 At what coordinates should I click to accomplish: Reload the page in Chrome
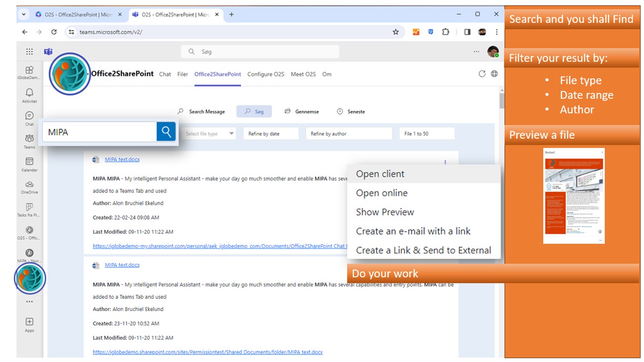tap(54, 32)
